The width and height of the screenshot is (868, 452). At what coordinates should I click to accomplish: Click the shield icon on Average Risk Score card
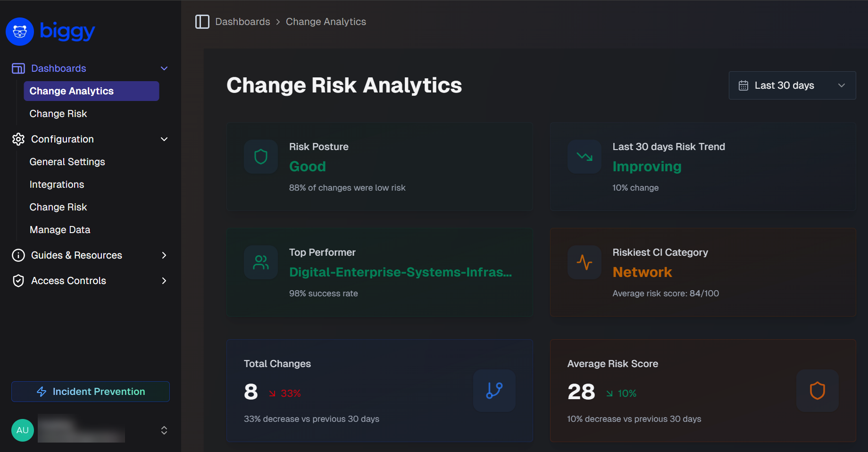(817, 391)
